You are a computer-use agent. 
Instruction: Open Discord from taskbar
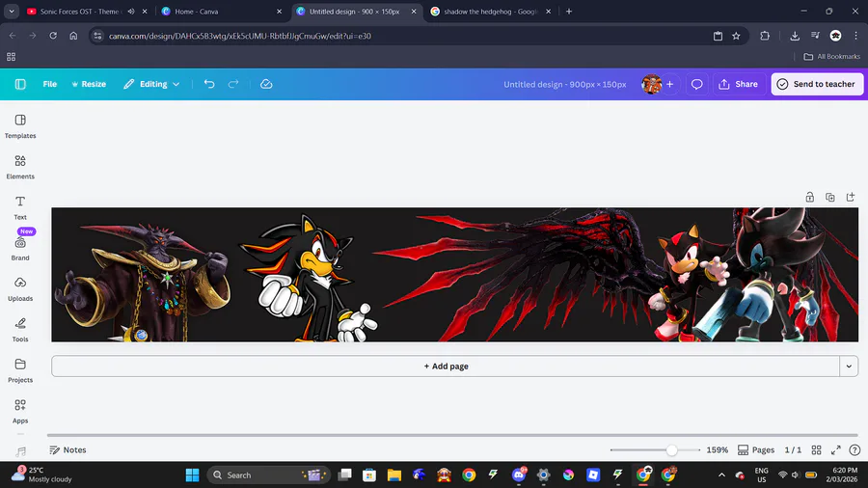click(519, 474)
